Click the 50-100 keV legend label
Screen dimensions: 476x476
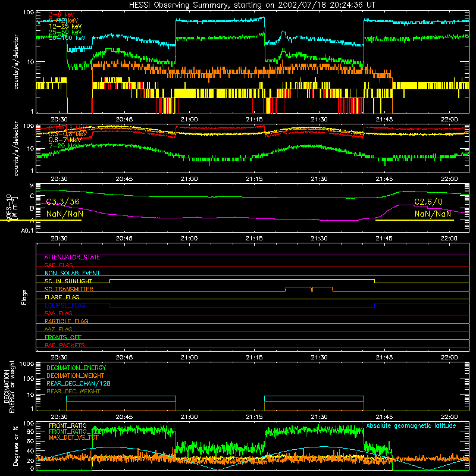coord(67,38)
